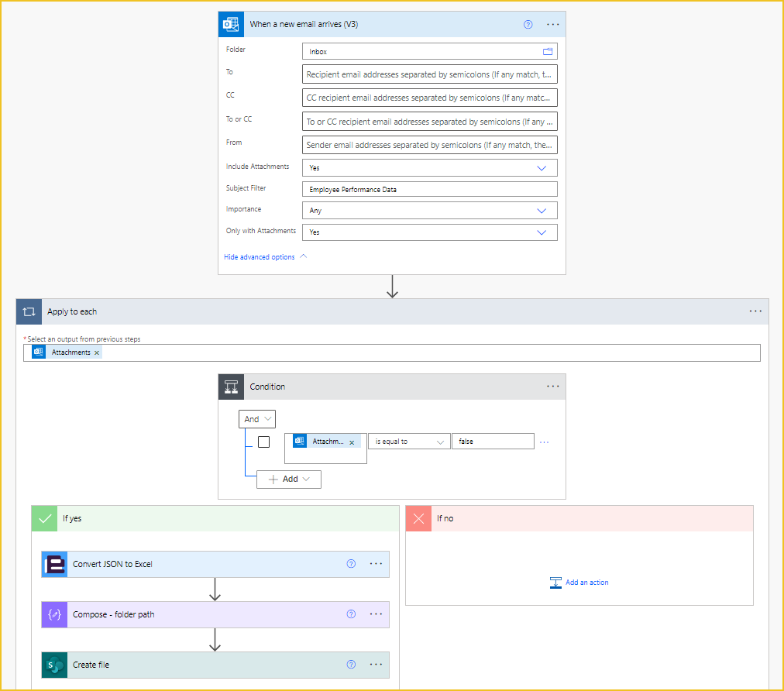Click Hide advanced options link
Screen dimensions: 784x691
click(259, 257)
